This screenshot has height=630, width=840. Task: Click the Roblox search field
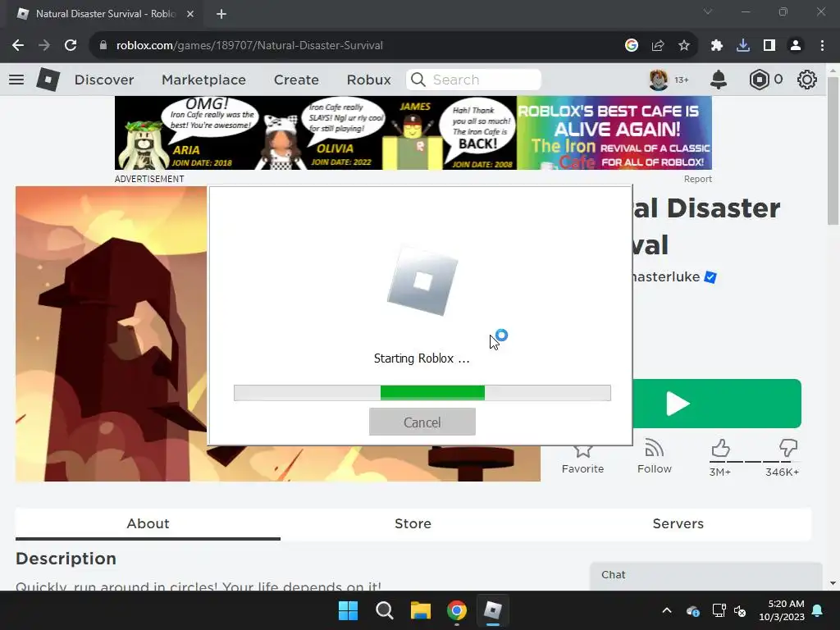tap(473, 80)
